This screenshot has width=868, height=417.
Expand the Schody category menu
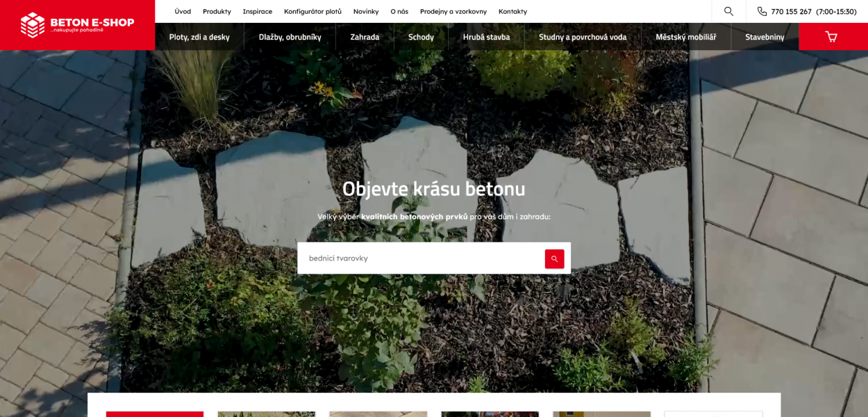(421, 37)
